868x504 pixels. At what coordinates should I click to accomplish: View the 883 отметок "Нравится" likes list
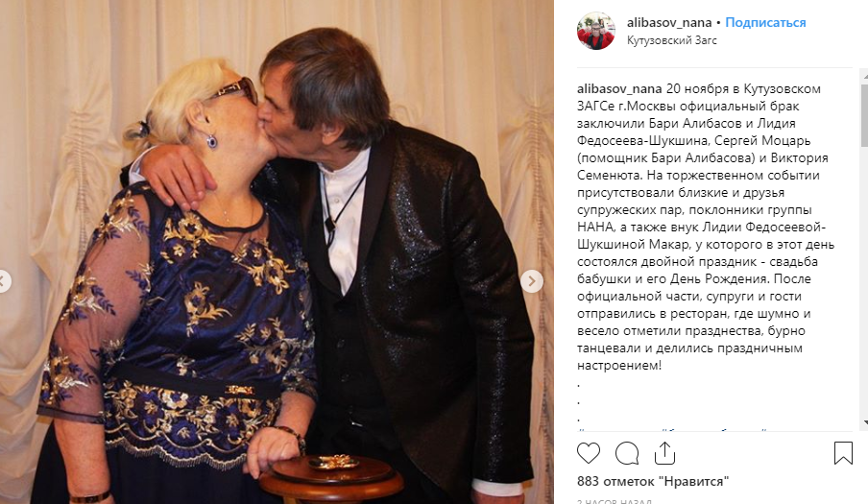(x=653, y=481)
